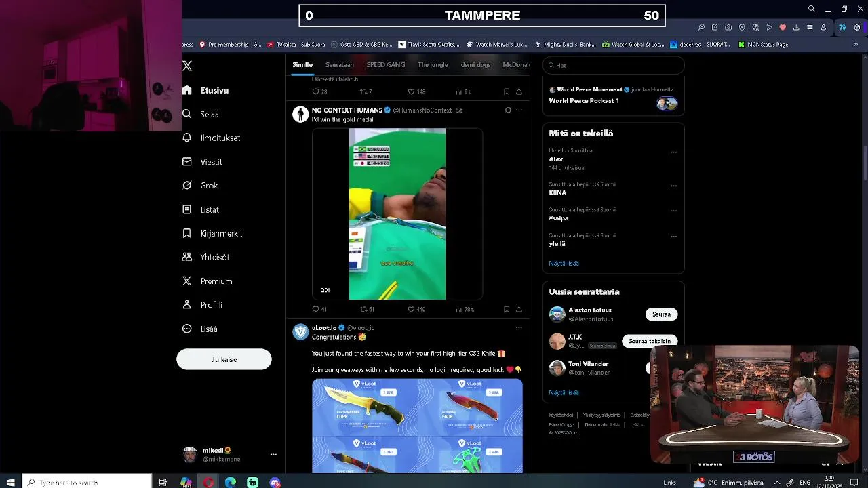Play the NO CONTEXT HUMANS video

(x=397, y=213)
